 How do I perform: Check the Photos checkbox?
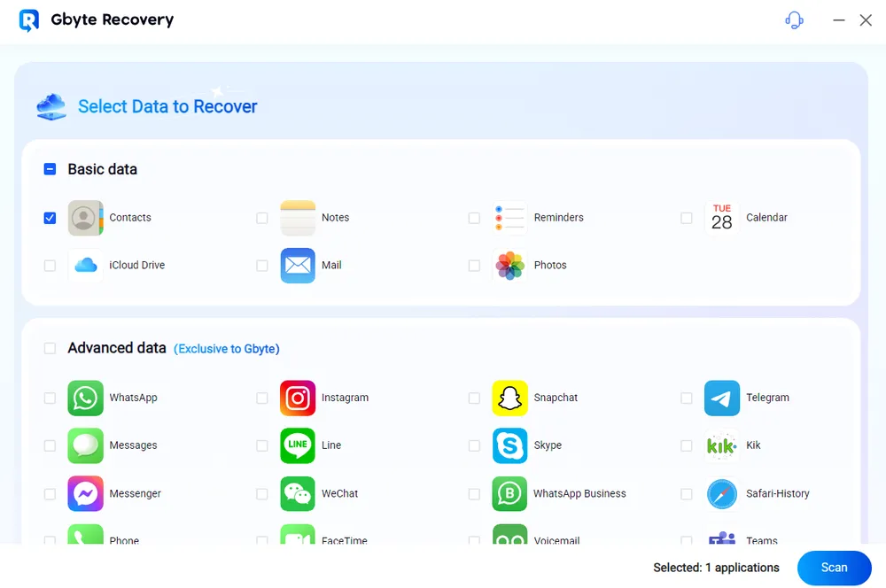pos(474,266)
